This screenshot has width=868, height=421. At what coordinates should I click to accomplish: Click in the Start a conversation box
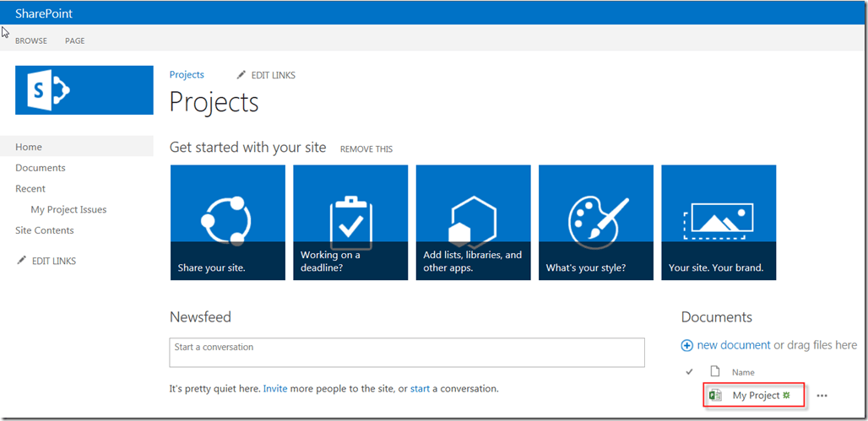click(407, 353)
